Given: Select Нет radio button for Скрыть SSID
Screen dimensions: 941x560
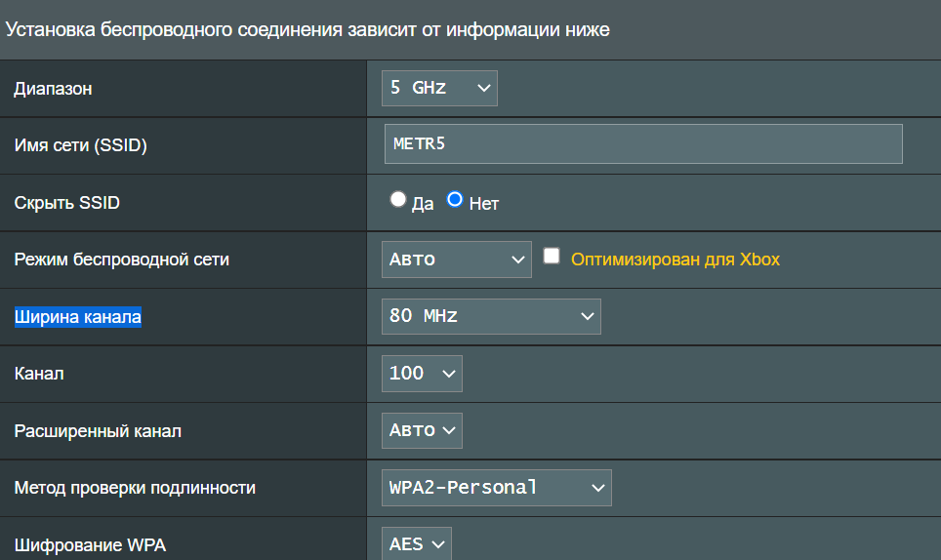Looking at the screenshot, I should point(455,200).
